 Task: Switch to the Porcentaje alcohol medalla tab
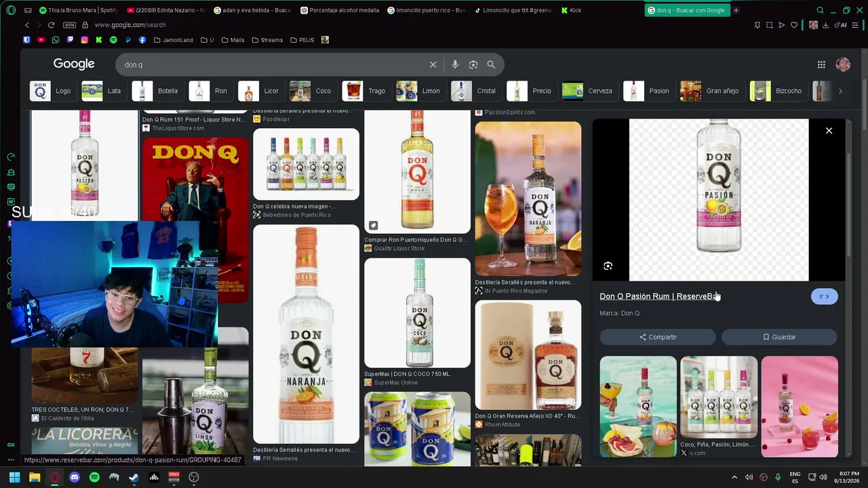(x=340, y=10)
